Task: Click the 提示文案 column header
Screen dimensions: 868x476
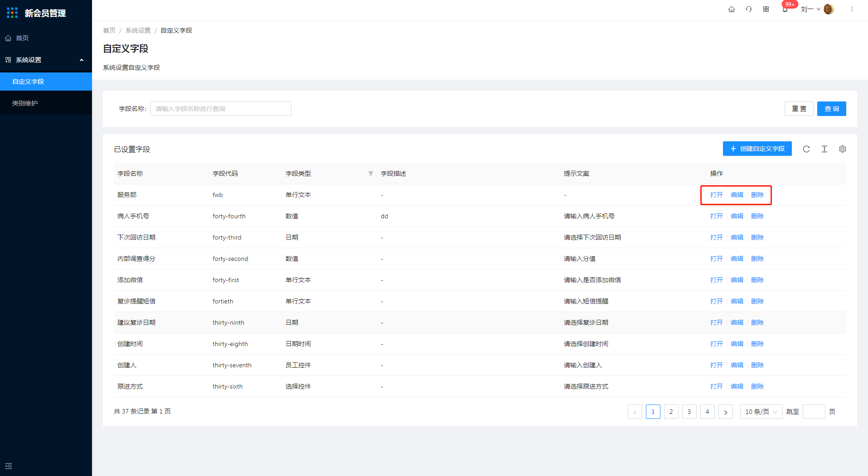Action: coord(577,173)
